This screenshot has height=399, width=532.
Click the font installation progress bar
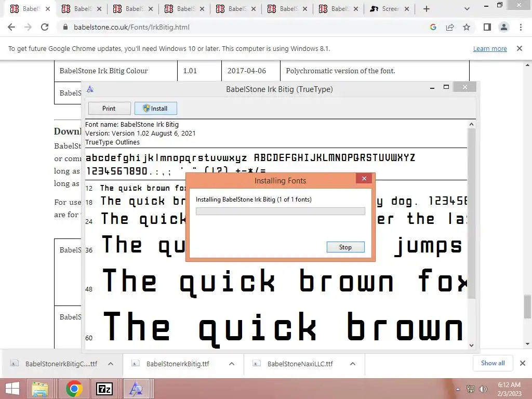coord(280,211)
